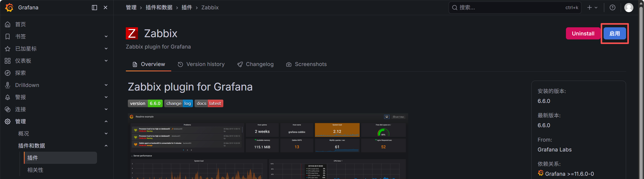Expand the 书签 section chevron
The width and height of the screenshot is (644, 179).
coord(106,36)
